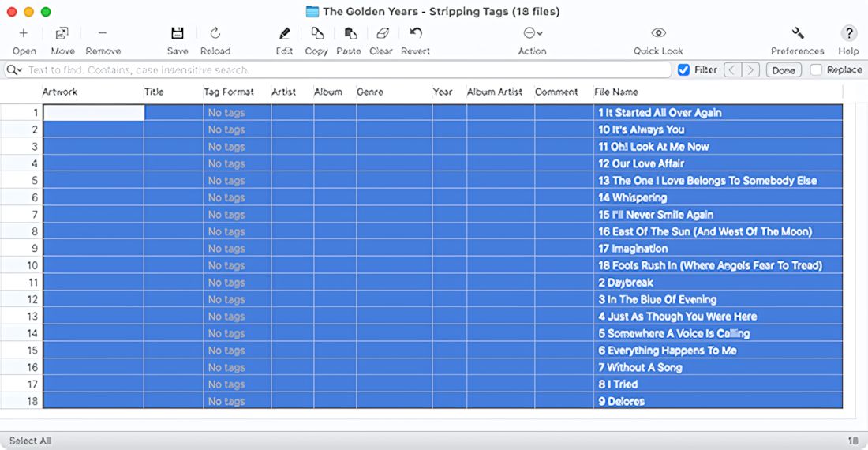Select '5 Somewhere A Voice Is Calling'
The height and width of the screenshot is (450, 868).
click(x=674, y=333)
